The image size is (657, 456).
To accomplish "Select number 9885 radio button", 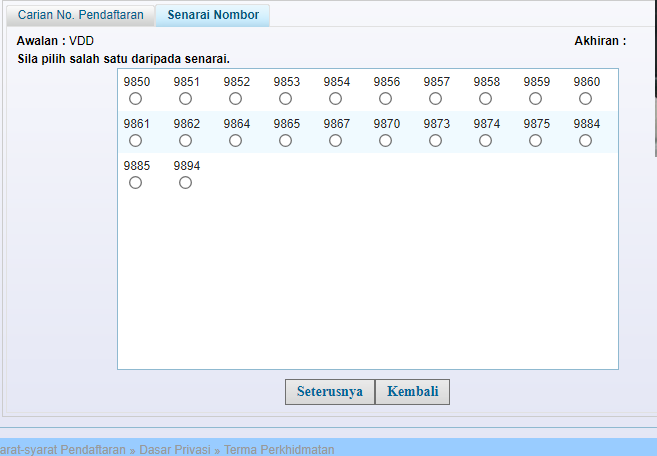I will (135, 183).
